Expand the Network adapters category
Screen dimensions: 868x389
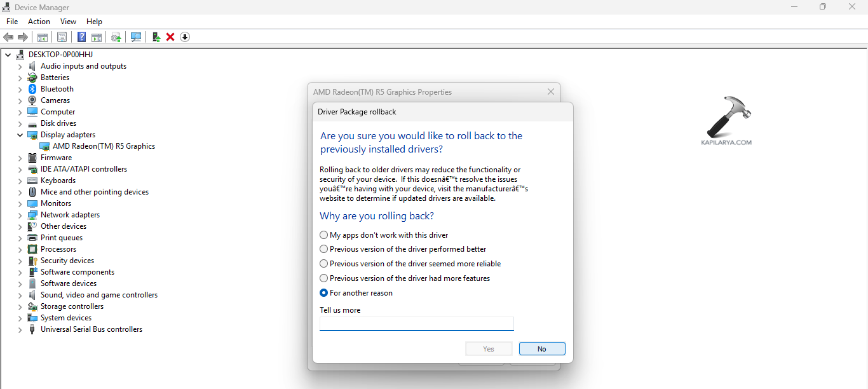tap(20, 214)
